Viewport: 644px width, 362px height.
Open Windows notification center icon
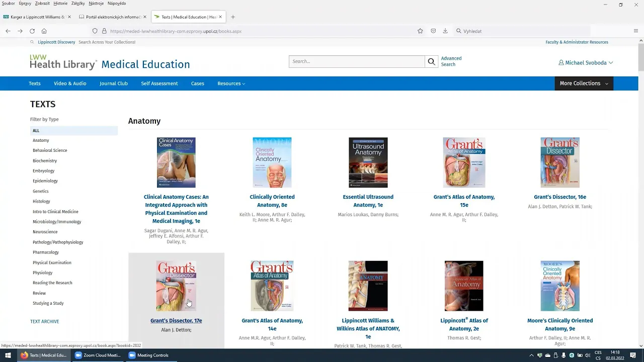[x=633, y=355]
